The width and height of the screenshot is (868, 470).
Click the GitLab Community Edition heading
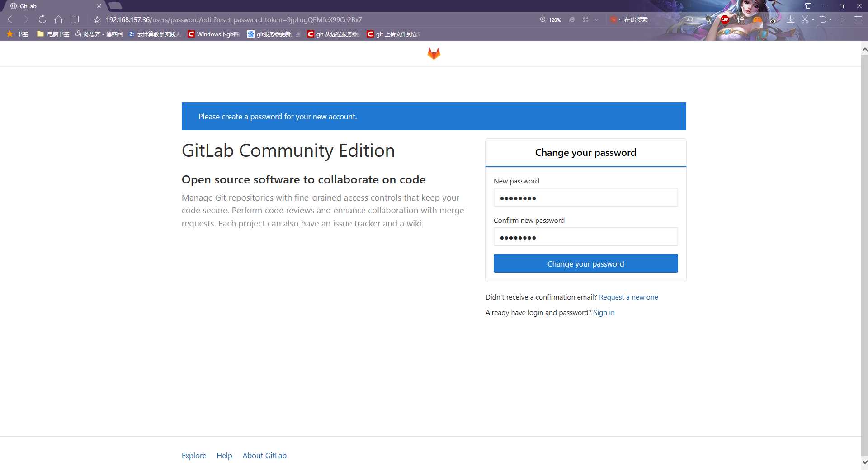(288, 150)
